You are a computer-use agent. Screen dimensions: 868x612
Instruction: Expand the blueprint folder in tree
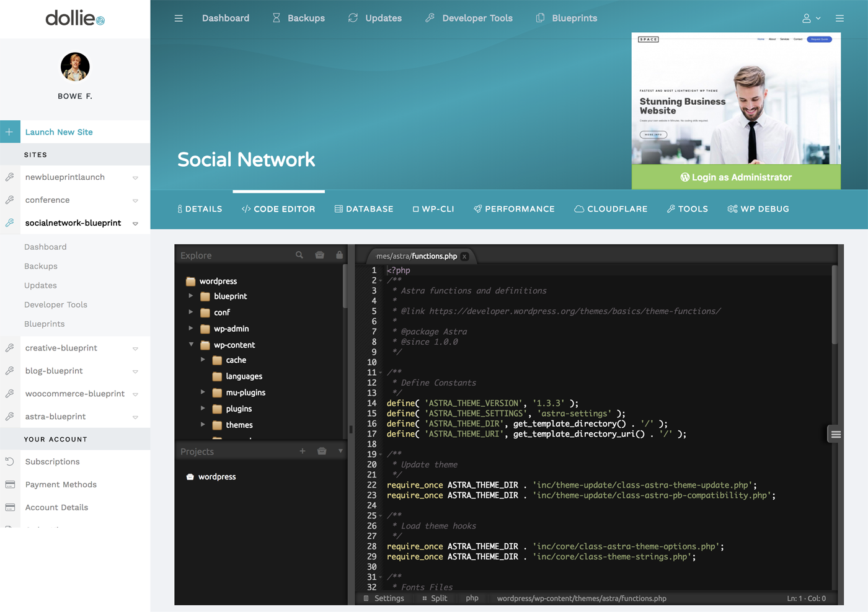pyautogui.click(x=191, y=296)
